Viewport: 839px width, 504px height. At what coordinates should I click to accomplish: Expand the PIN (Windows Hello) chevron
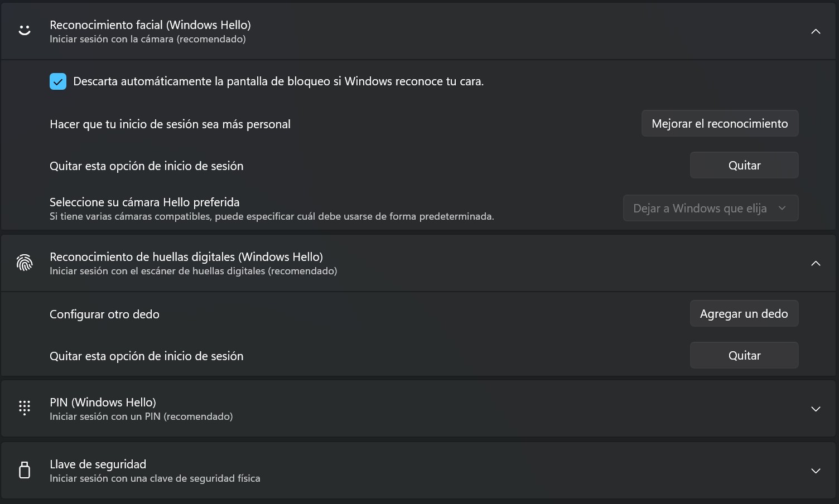point(816,409)
